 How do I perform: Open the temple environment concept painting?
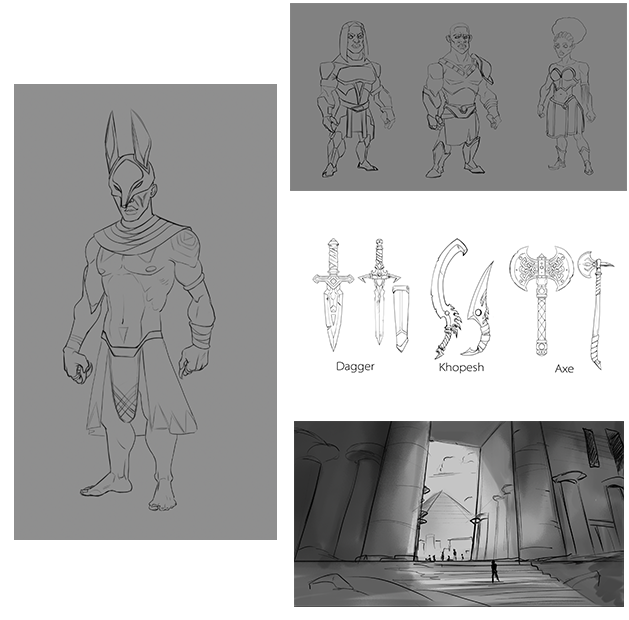pyautogui.click(x=459, y=513)
